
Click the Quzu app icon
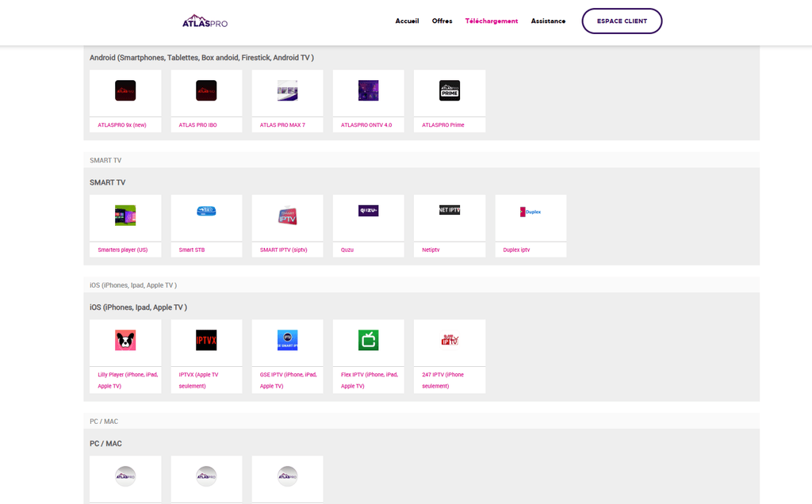point(368,211)
